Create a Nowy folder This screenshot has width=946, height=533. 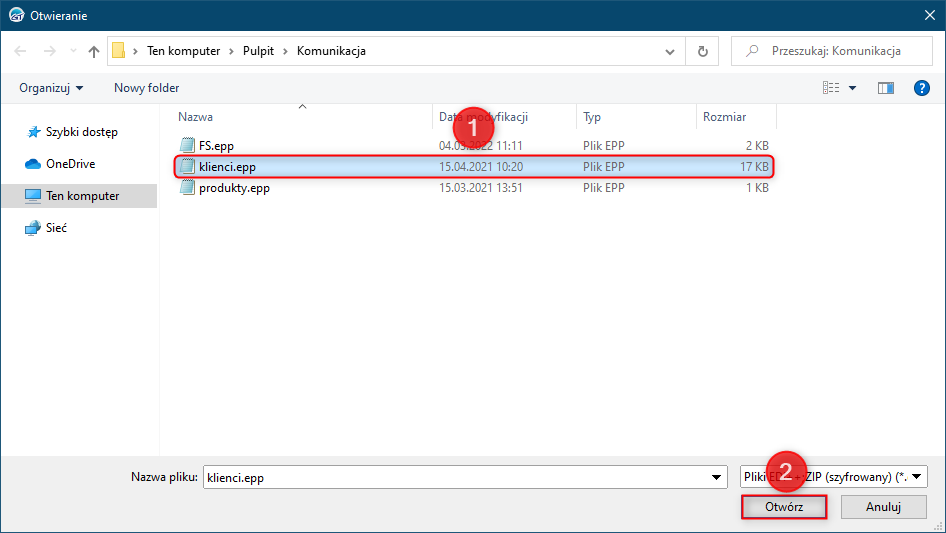coord(146,88)
